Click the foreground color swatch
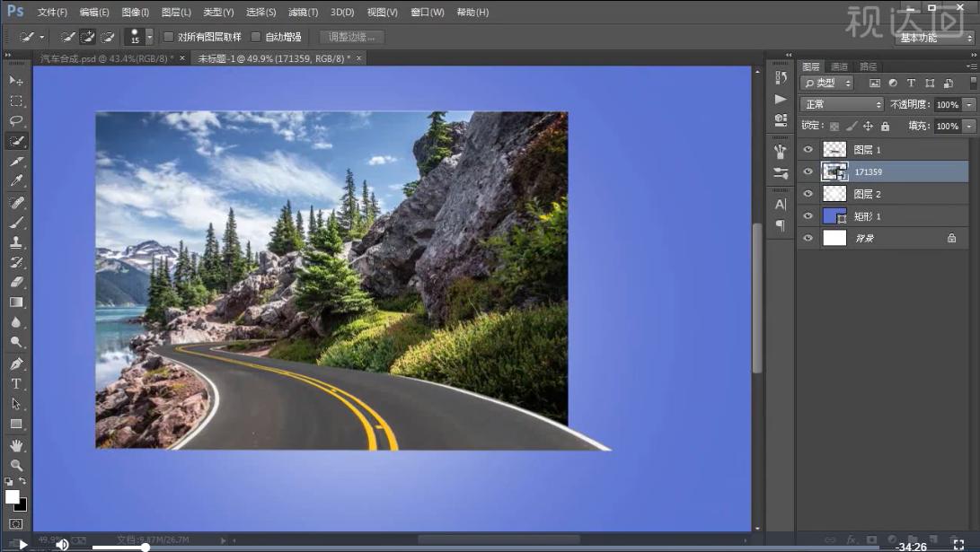The height and width of the screenshot is (552, 980). 13,496
